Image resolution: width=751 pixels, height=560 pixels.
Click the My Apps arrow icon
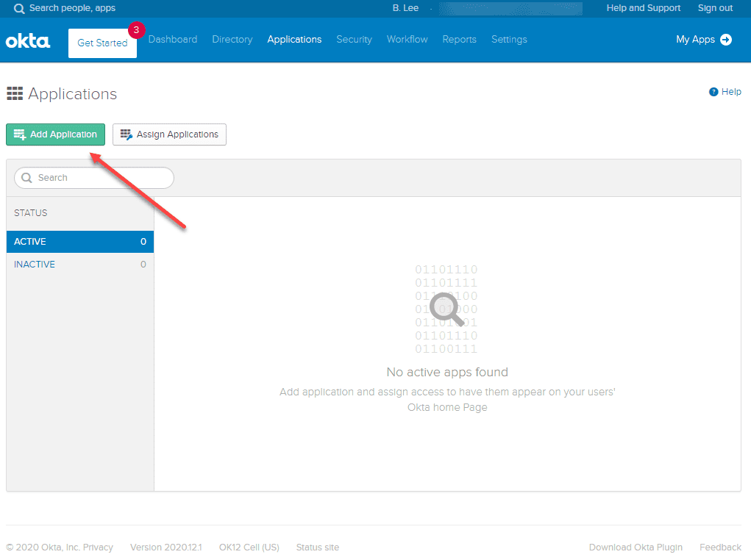pyautogui.click(x=726, y=40)
